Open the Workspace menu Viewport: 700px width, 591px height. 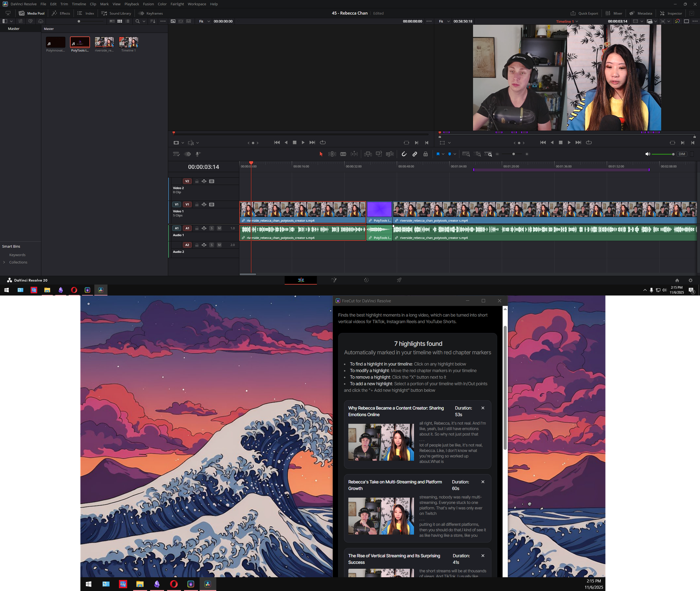pyautogui.click(x=197, y=4)
